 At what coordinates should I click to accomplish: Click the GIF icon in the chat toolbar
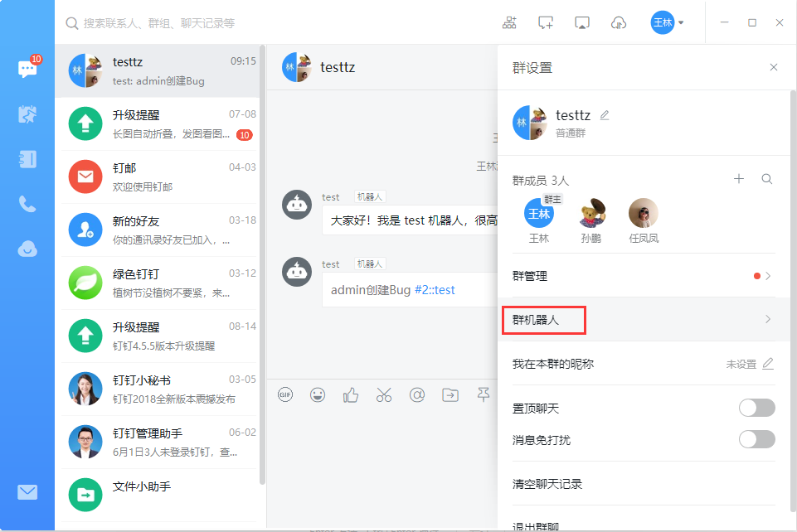[x=285, y=394]
